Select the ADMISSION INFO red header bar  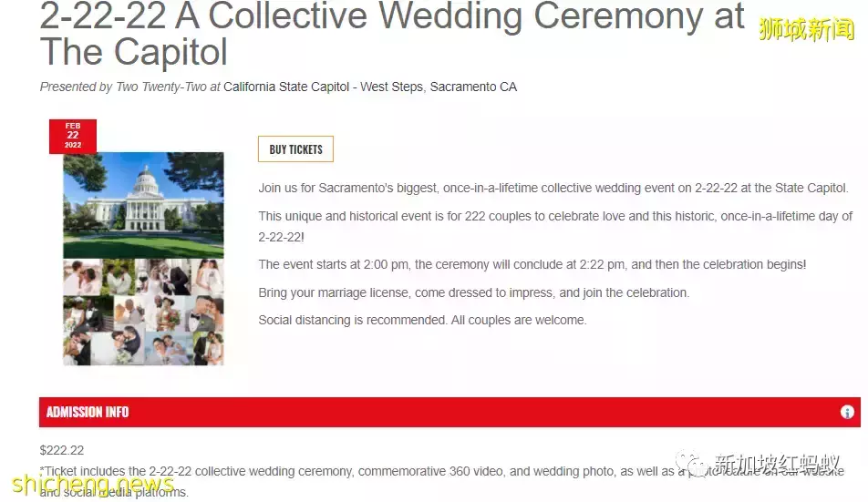pos(438,412)
